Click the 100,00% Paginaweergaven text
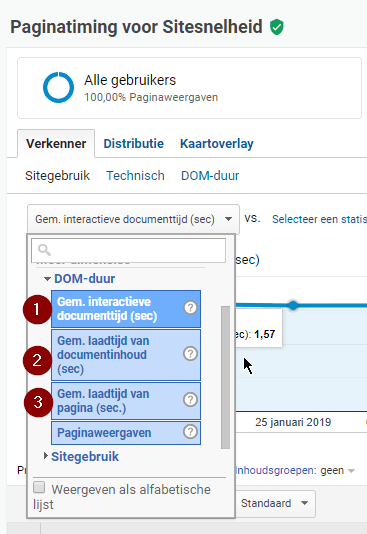This screenshot has height=534, width=367. [x=151, y=97]
